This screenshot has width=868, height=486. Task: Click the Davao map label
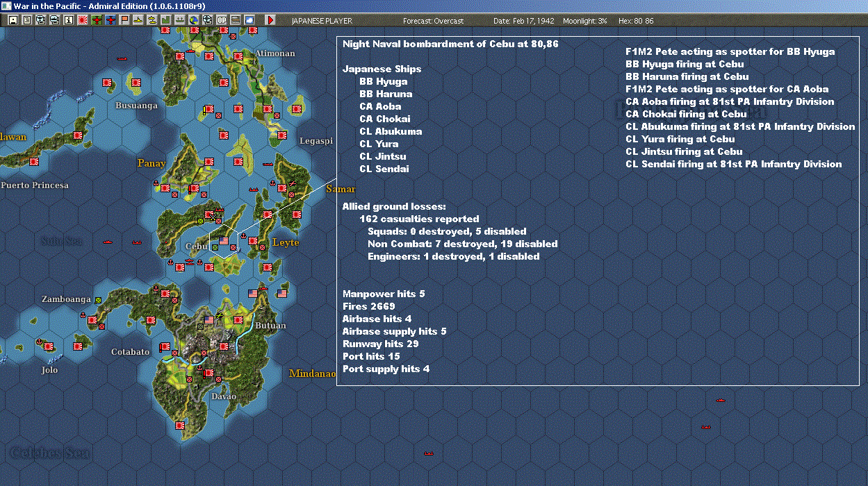(x=223, y=396)
